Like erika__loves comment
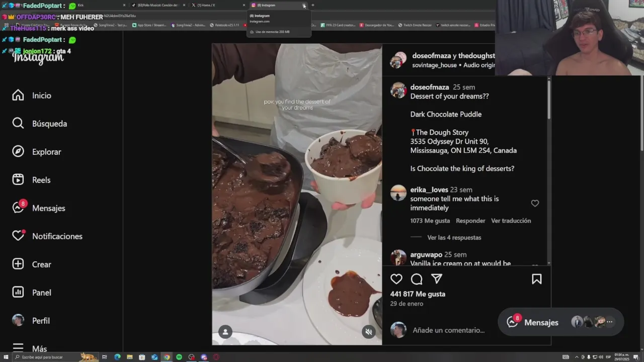 [535, 203]
